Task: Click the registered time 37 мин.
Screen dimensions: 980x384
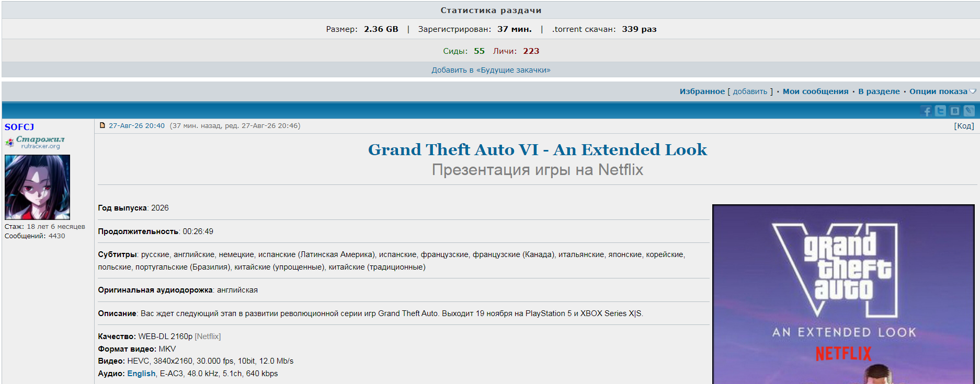Action: [514, 29]
